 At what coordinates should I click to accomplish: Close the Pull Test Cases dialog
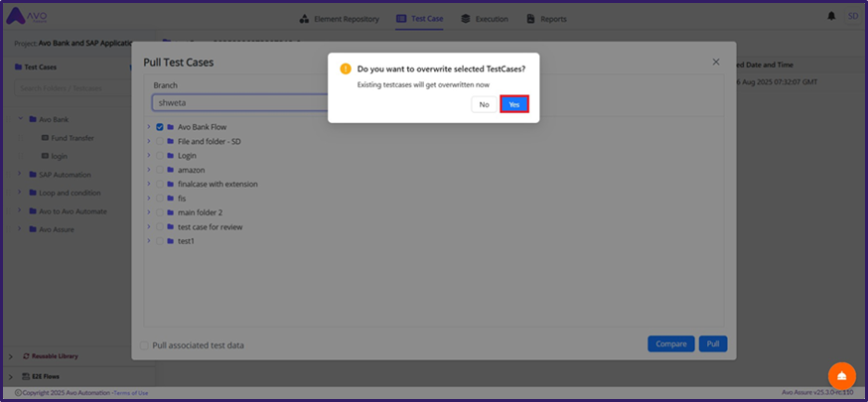pos(715,62)
